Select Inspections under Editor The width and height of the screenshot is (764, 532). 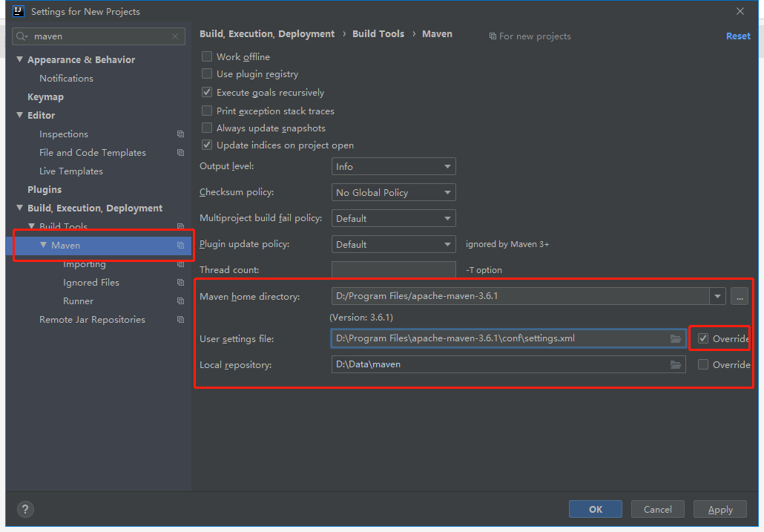(64, 134)
